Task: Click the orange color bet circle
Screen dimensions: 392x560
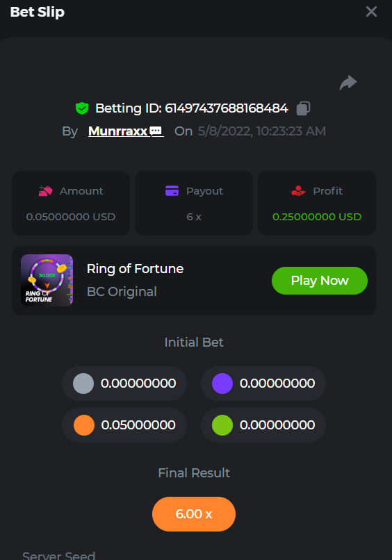Action: pos(84,425)
